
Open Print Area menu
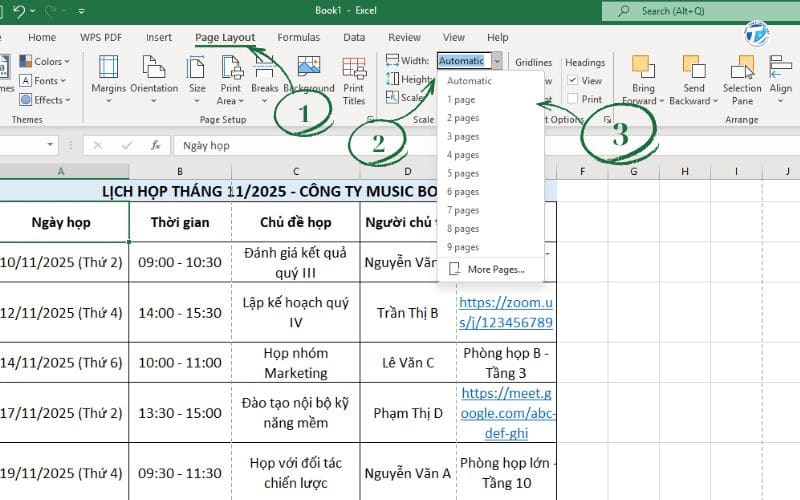[231, 80]
